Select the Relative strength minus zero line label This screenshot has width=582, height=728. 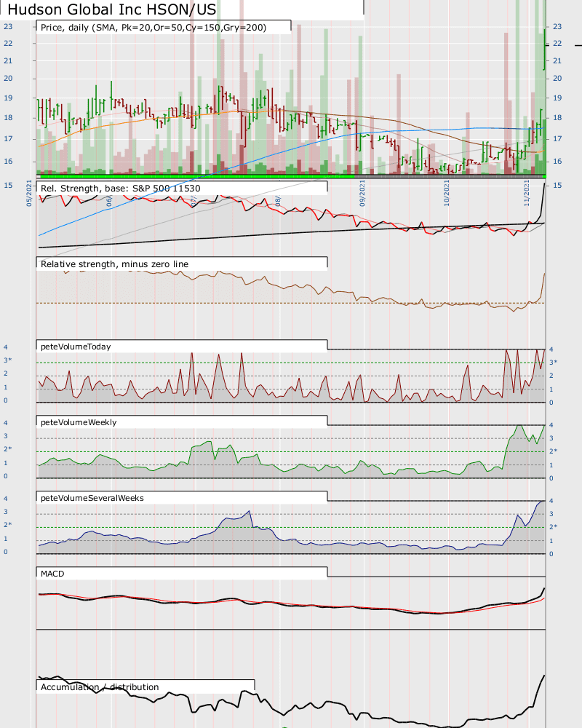coord(115,264)
